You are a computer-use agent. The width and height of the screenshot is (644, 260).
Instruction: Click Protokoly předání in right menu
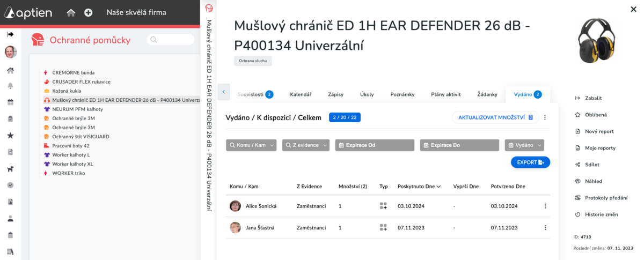pyautogui.click(x=605, y=198)
